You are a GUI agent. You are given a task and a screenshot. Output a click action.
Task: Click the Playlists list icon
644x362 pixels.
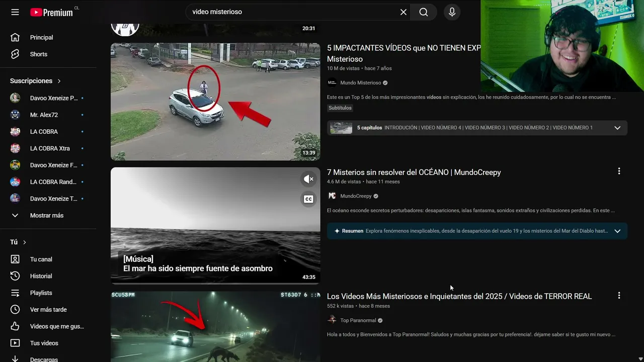click(x=15, y=293)
